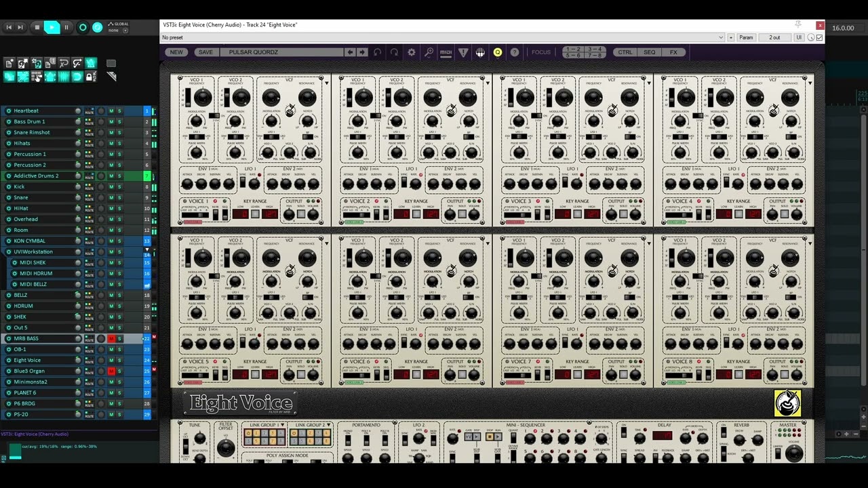
Task: Go to next preset arrow
Action: click(362, 52)
